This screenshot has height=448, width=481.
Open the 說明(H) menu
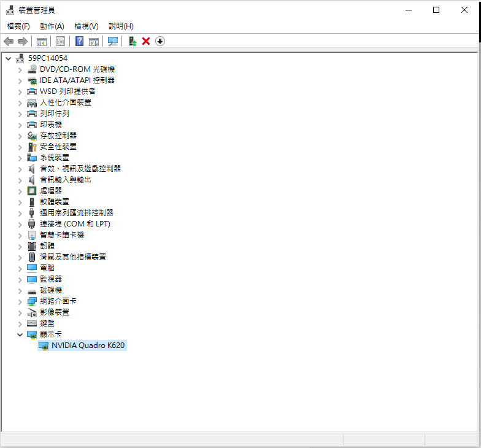click(121, 26)
